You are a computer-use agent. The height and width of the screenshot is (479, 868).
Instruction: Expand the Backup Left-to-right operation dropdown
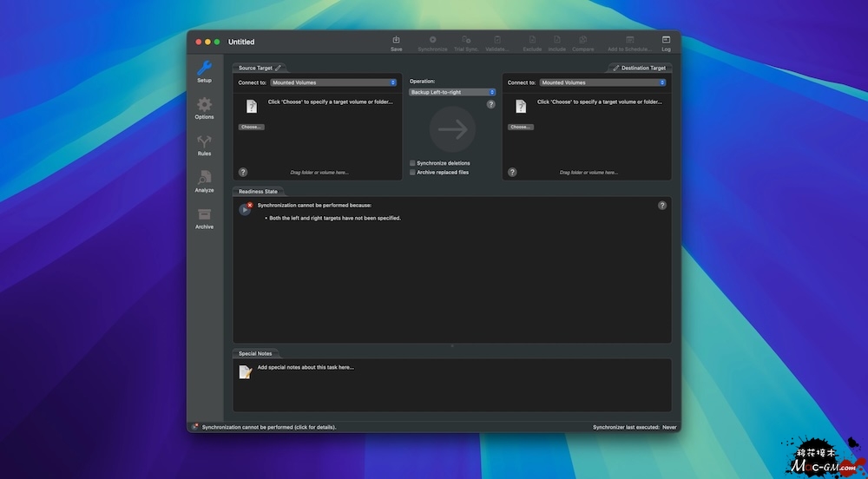pyautogui.click(x=452, y=92)
